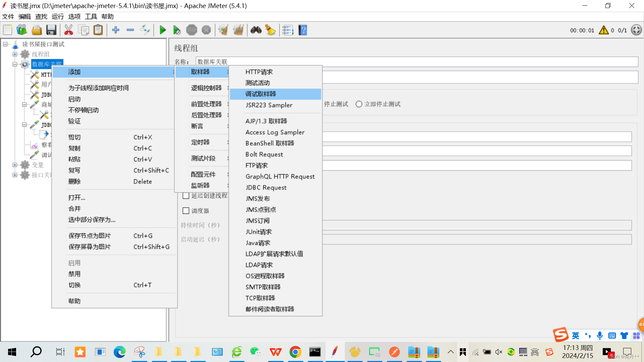Open the 文件 menu
Screen dimensions: 644x362
pyautogui.click(x=8, y=17)
